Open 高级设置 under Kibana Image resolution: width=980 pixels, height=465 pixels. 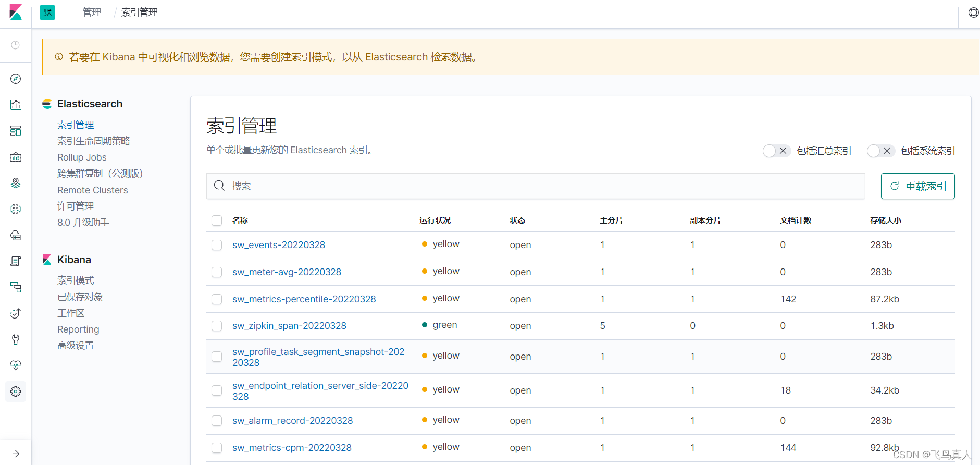point(76,346)
